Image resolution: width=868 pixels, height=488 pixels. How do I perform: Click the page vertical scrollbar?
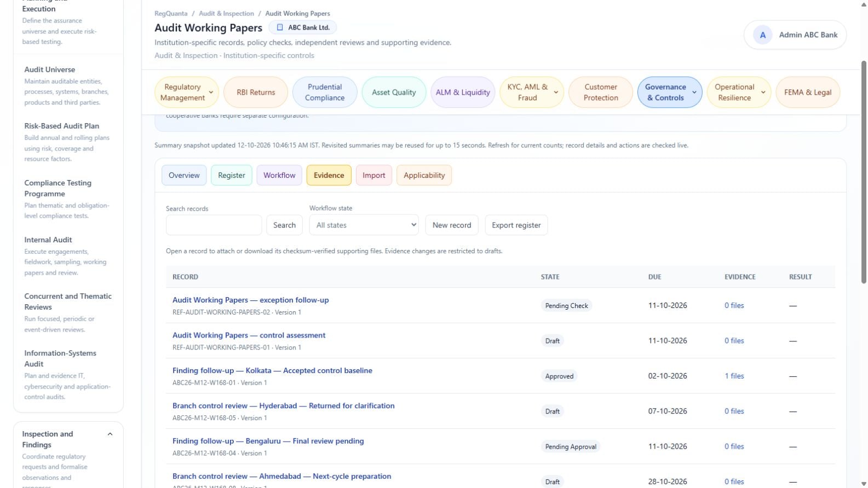point(864,172)
